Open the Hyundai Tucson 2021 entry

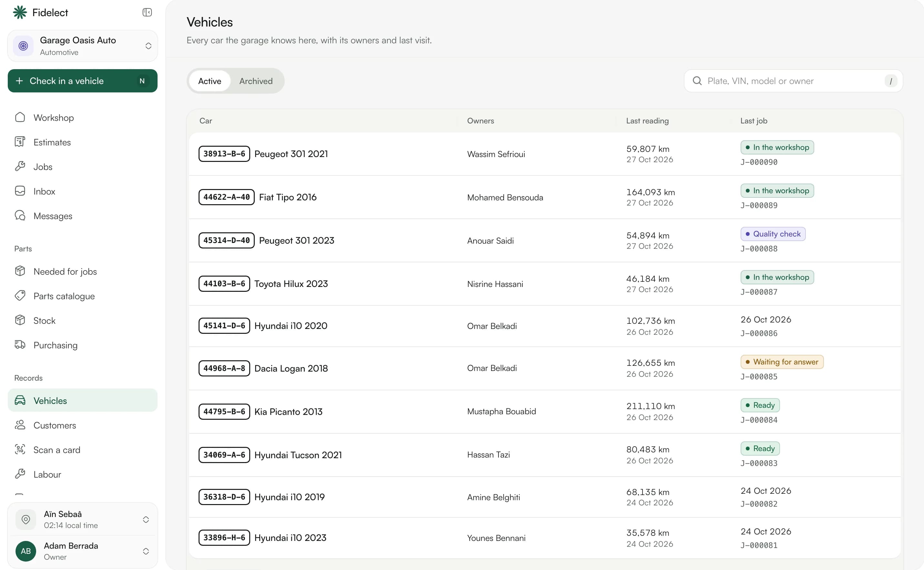tap(545, 455)
